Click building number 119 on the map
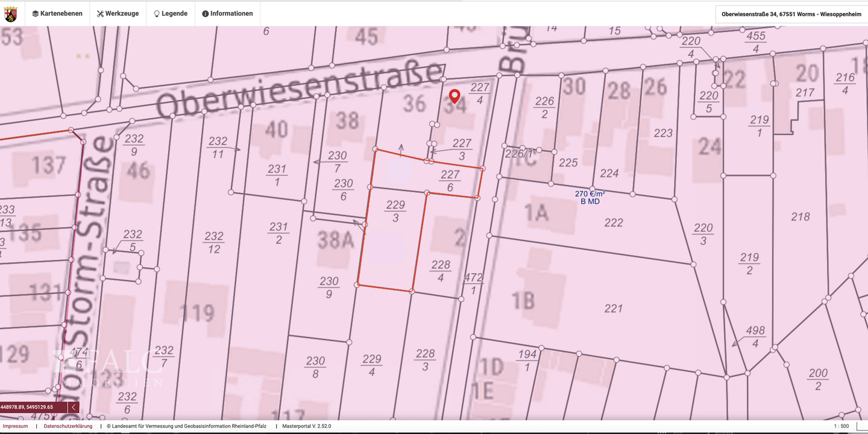The image size is (868, 434). coord(197,313)
